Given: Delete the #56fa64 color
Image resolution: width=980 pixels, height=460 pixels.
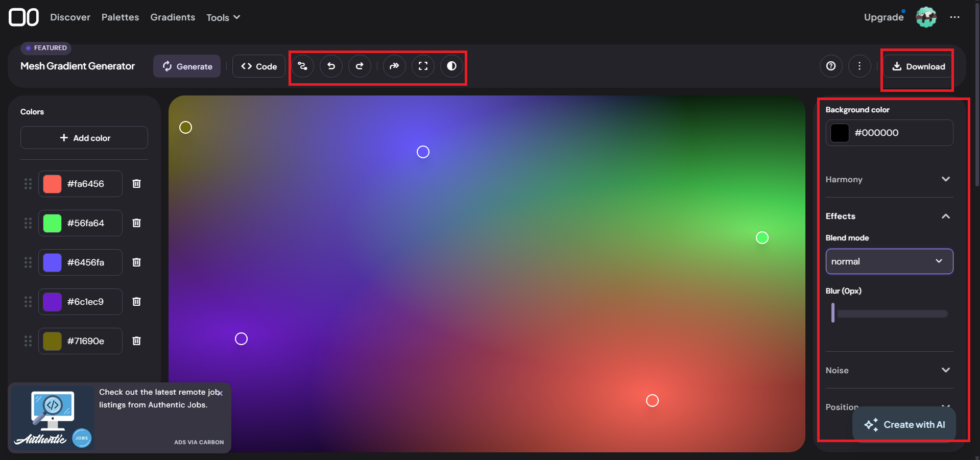Looking at the screenshot, I should (136, 223).
